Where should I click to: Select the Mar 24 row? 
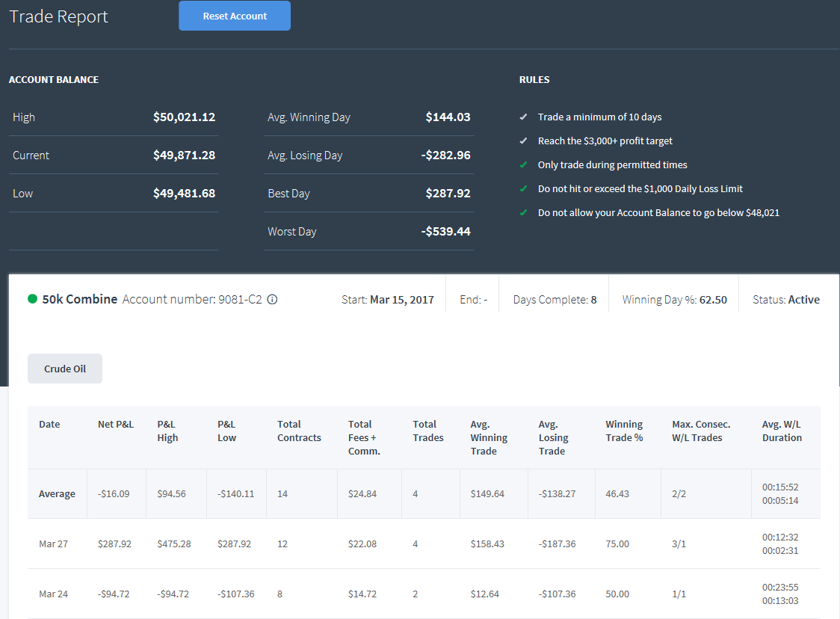(424, 594)
